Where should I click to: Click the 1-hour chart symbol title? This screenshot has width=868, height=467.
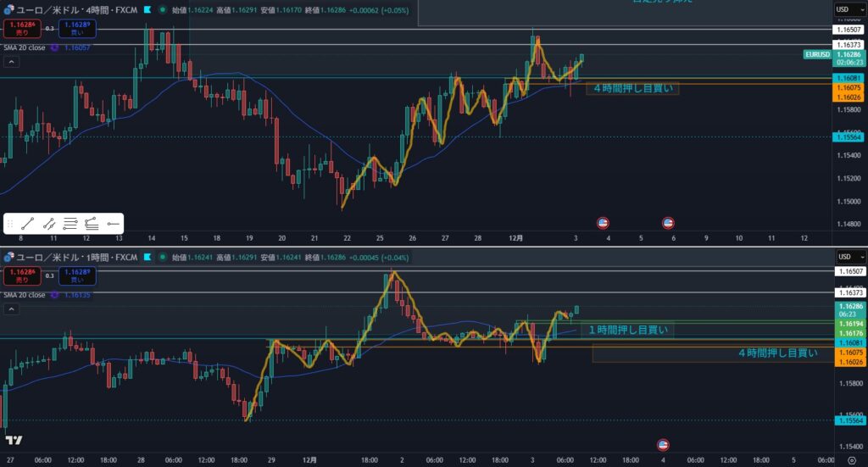(x=71, y=257)
